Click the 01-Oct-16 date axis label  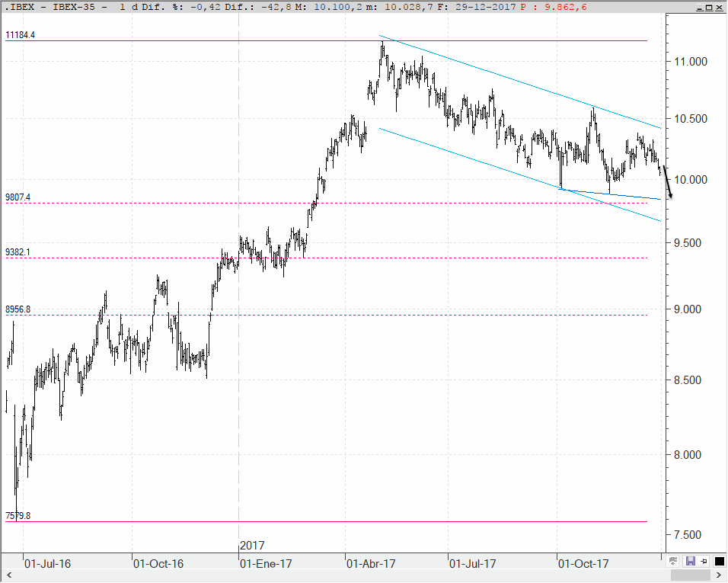click(158, 564)
